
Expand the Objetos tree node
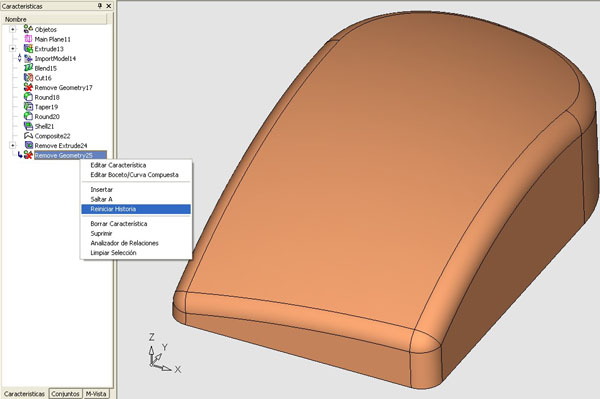[x=13, y=29]
